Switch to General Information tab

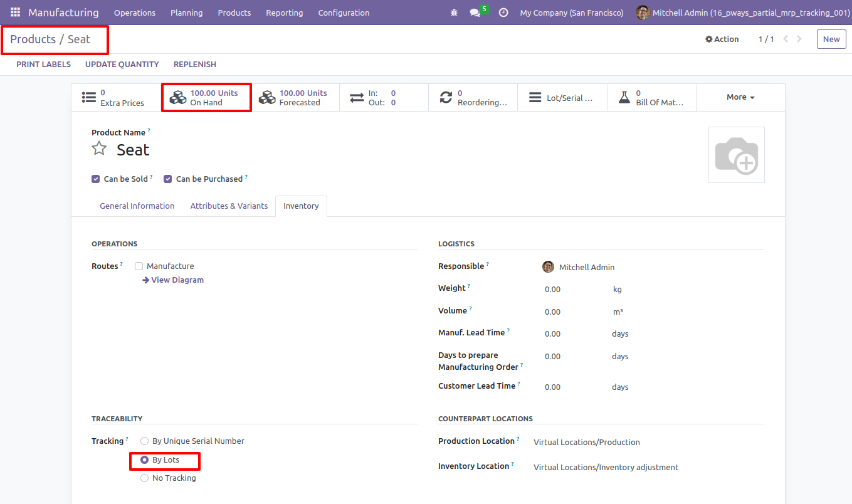coord(137,206)
